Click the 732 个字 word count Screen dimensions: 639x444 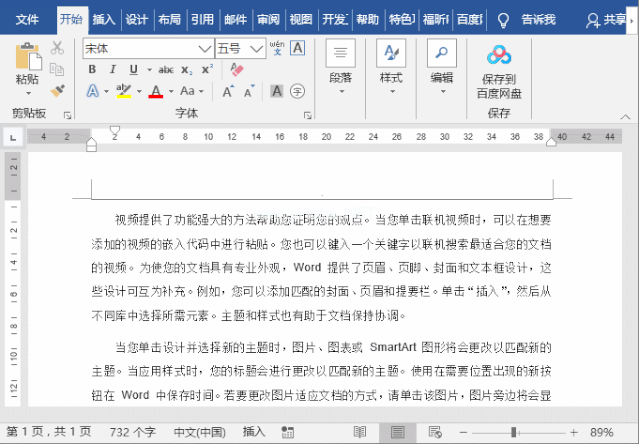(x=133, y=432)
